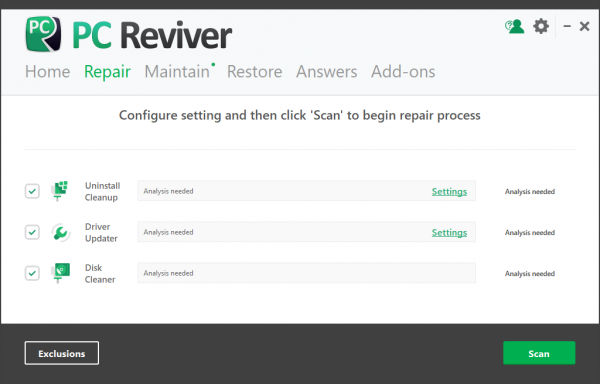Click the Exclusions button

pos(62,353)
